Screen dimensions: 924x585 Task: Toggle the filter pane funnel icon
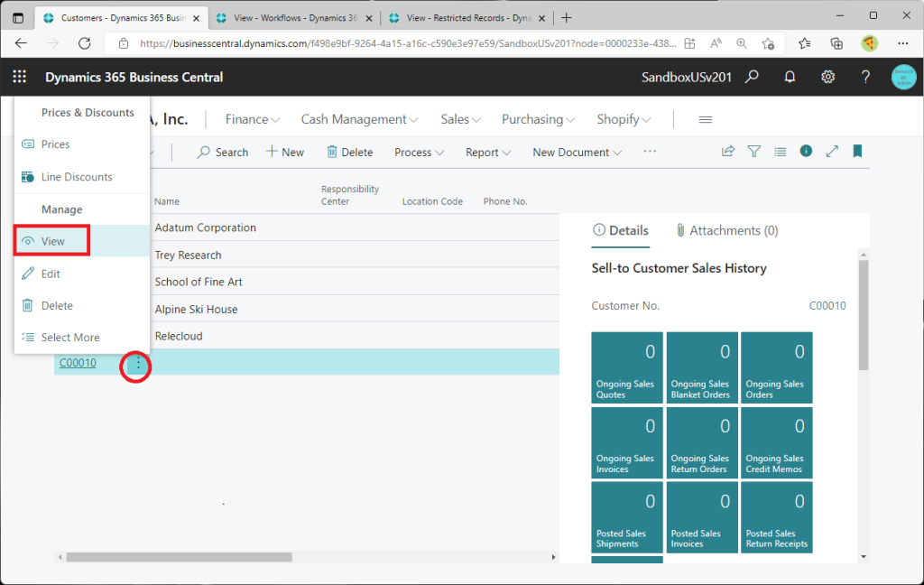pyautogui.click(x=753, y=152)
